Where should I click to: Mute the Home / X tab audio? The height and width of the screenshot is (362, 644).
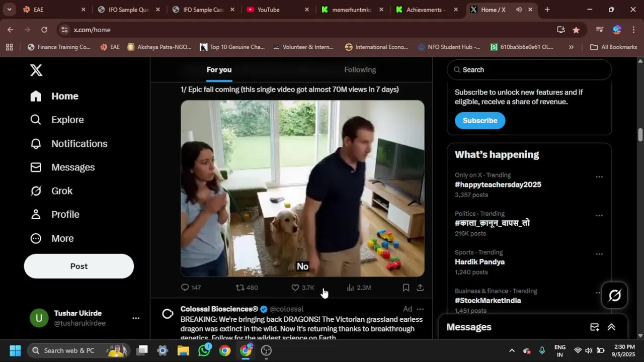click(x=519, y=10)
